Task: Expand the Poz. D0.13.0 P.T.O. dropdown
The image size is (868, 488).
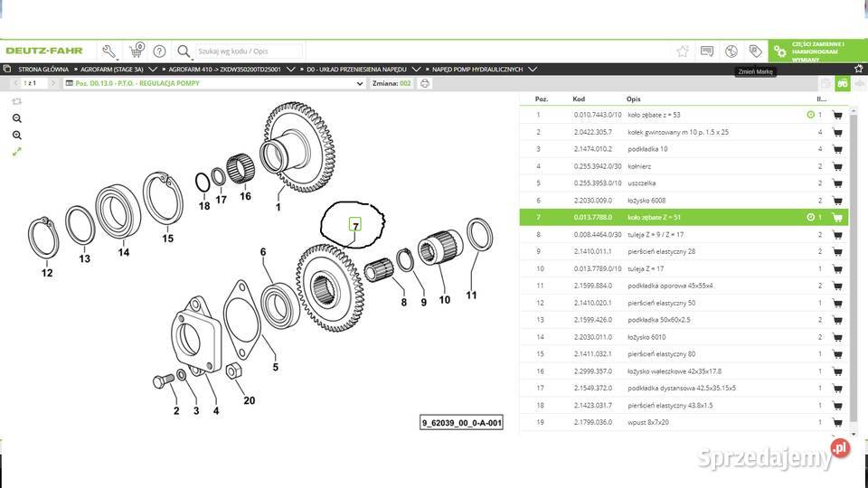Action: (x=359, y=83)
